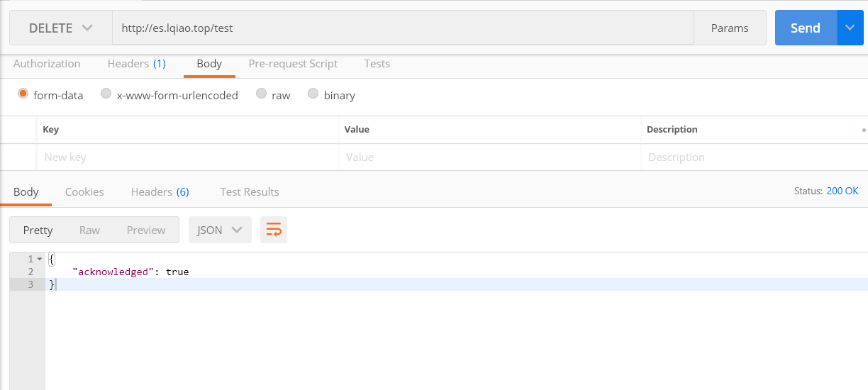Screen dimensions: 868x390
Task: Select the form-data radio button
Action: 23,94
